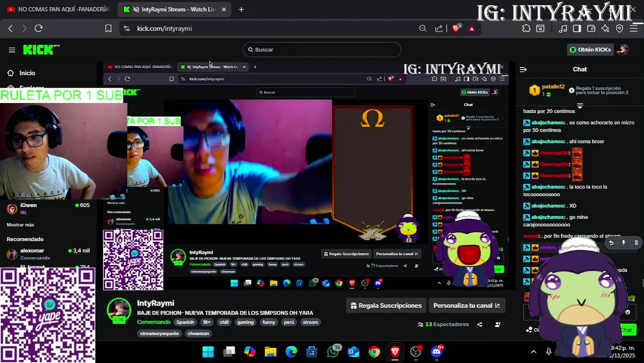Image resolution: width=644 pixels, height=363 pixels.
Task: Select the Spanish tag
Action: [185, 322]
